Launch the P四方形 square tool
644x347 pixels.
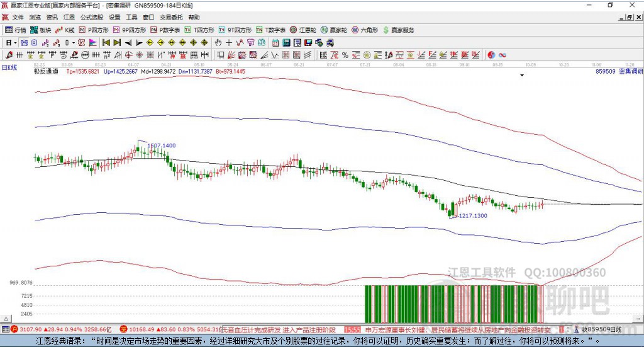(95, 30)
